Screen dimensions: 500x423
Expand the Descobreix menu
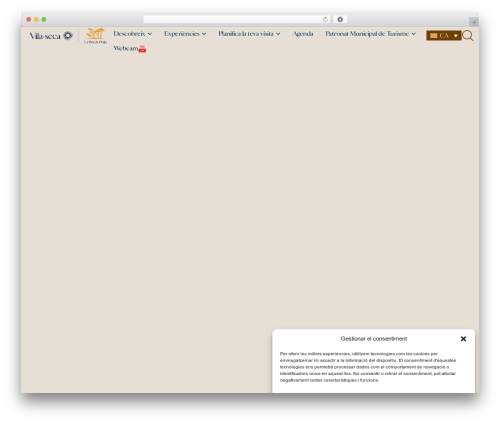(132, 34)
